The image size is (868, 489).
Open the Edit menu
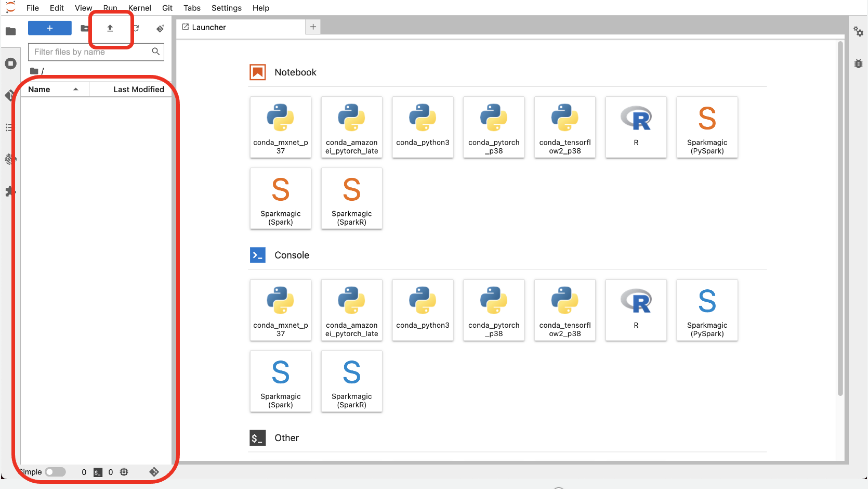tap(57, 8)
